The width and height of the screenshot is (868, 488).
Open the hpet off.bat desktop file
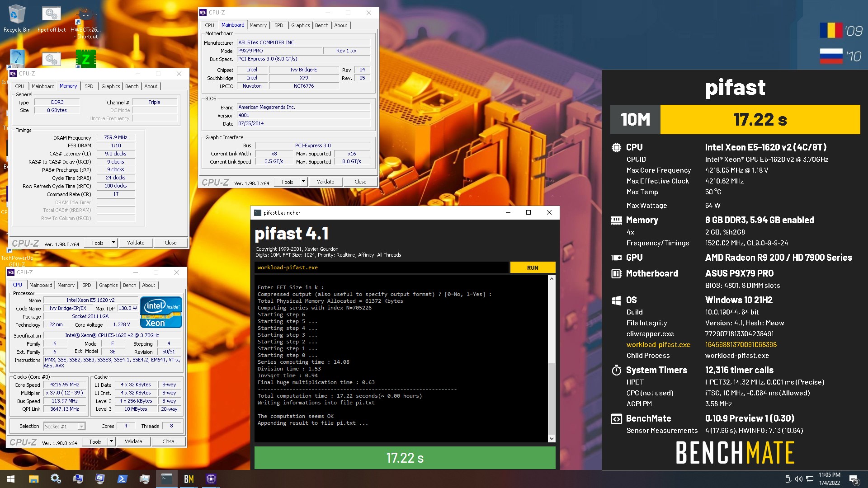52,19
